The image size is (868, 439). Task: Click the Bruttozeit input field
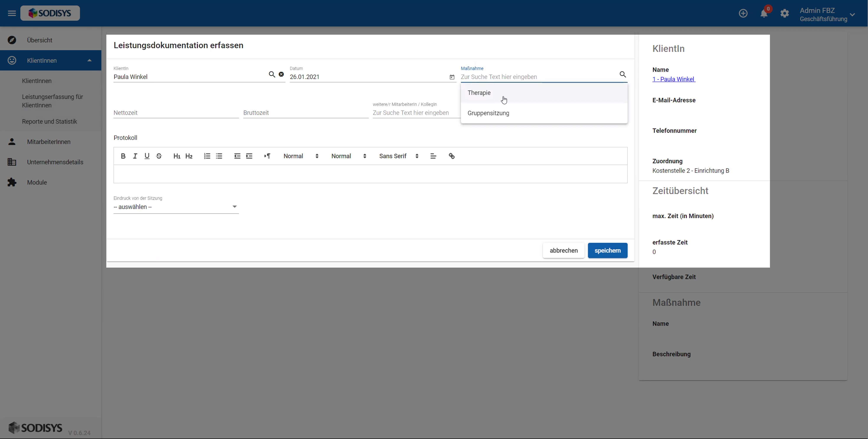pos(306,113)
